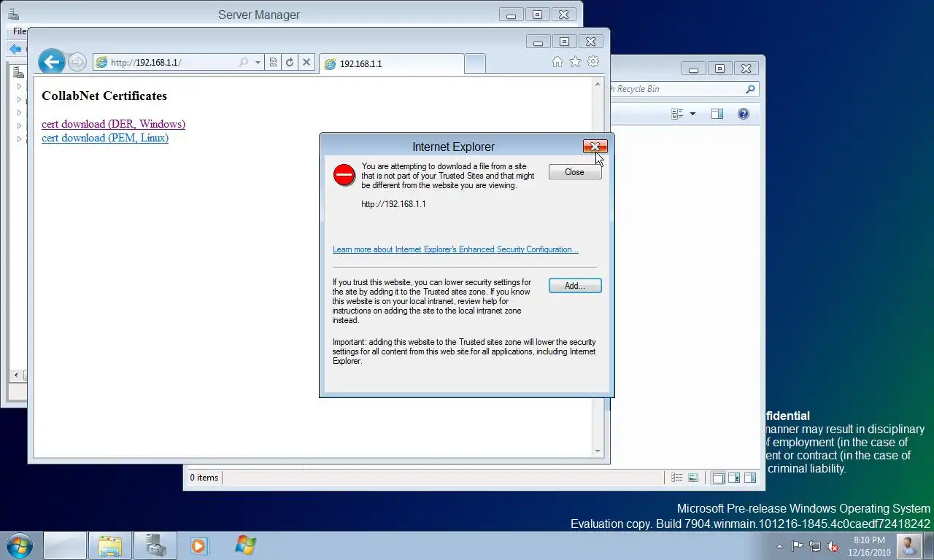Open the IE Tools gear icon

point(593,62)
